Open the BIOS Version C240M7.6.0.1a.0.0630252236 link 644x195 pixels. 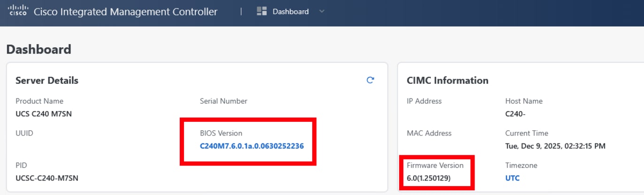[x=252, y=146]
